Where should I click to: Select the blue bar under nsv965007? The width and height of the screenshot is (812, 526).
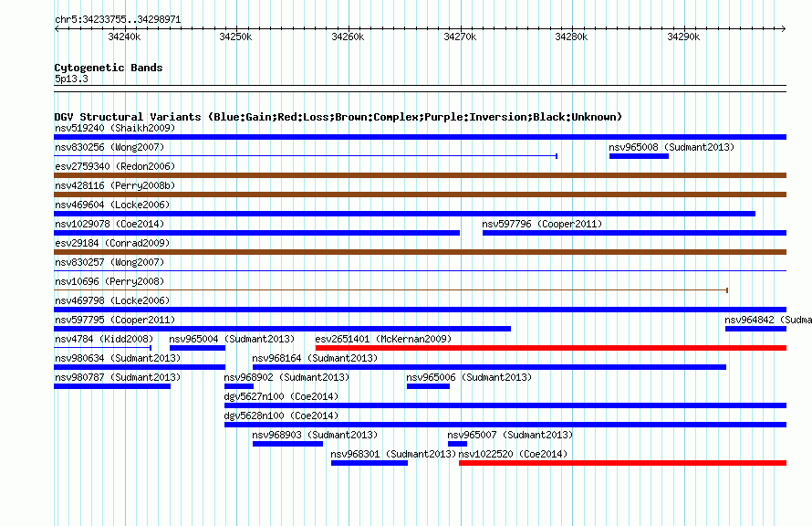click(457, 444)
